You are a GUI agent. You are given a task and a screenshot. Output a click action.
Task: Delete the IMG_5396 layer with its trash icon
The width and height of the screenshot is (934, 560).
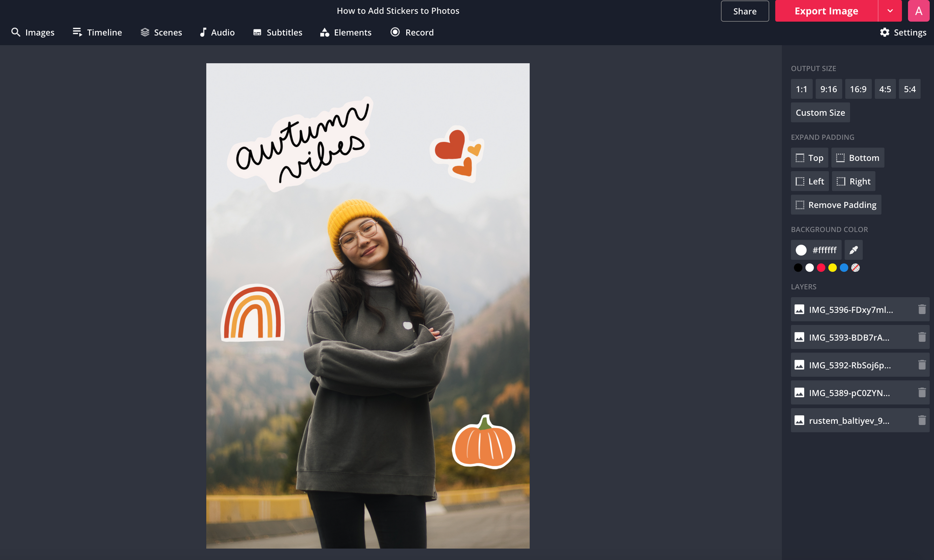point(921,309)
